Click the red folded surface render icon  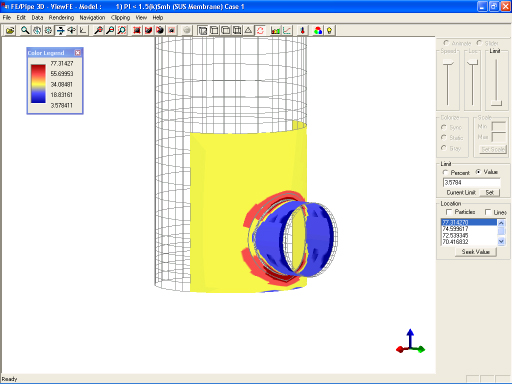point(148,31)
